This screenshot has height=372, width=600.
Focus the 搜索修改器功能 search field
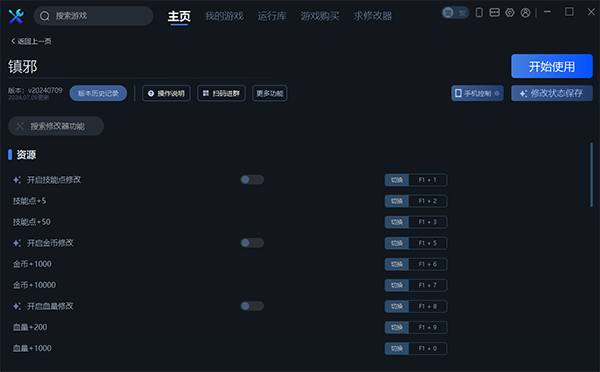point(56,126)
